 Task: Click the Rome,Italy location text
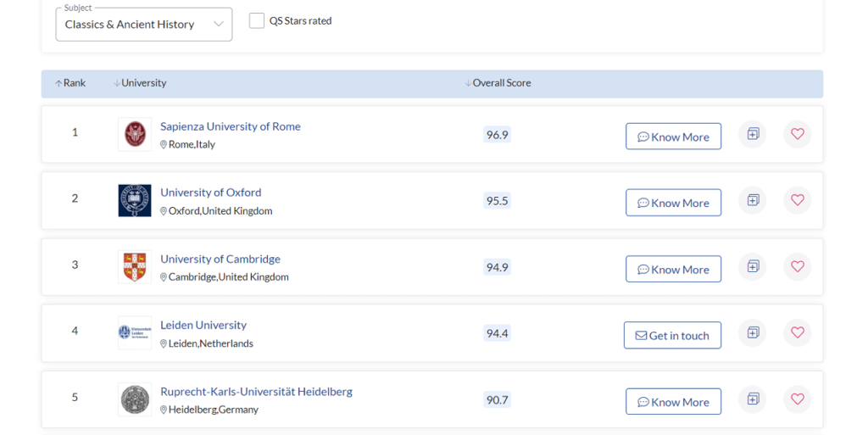pos(192,144)
